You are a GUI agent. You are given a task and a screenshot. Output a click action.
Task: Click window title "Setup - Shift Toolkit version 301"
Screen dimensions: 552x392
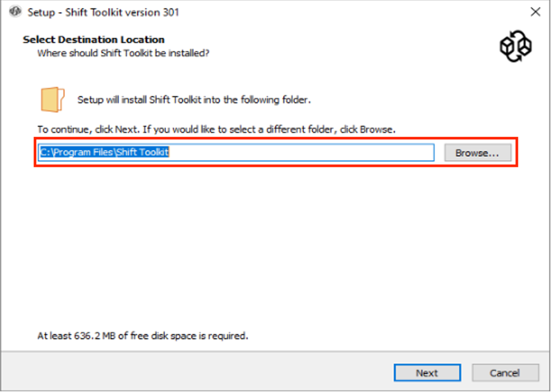103,12
